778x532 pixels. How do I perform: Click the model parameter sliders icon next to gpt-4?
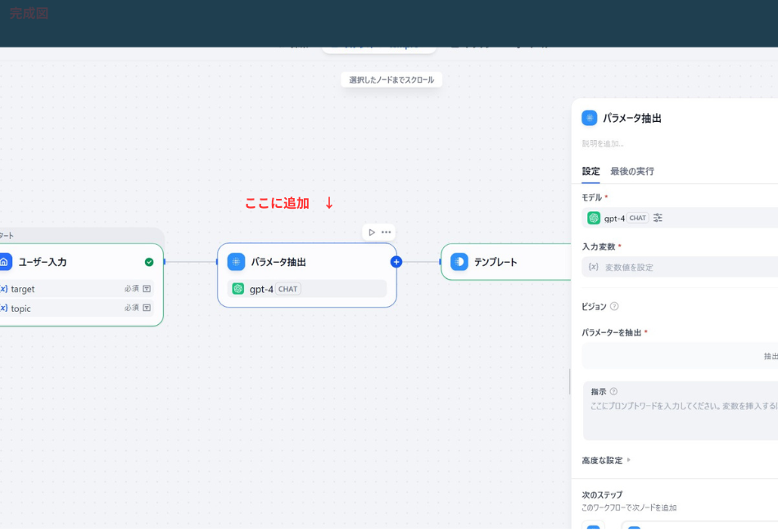coord(657,218)
